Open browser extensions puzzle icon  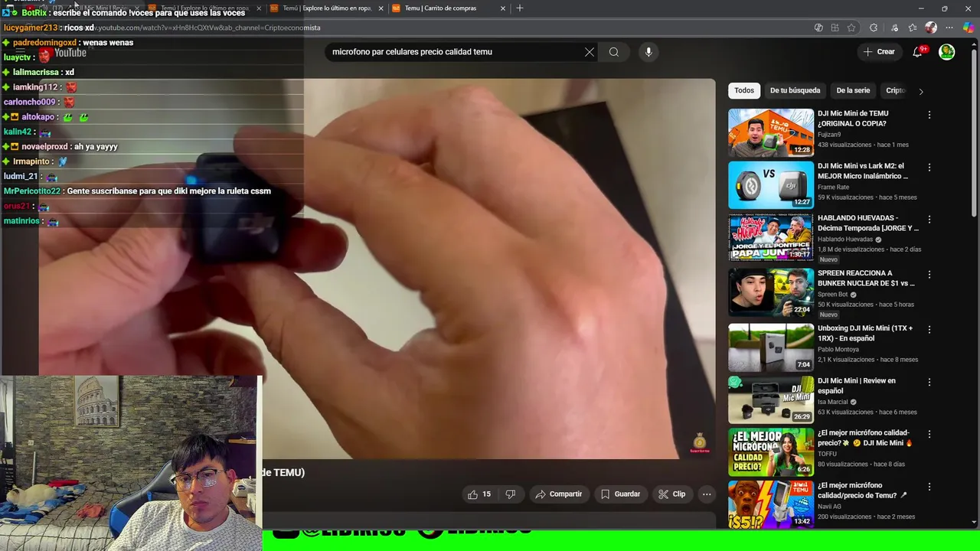tap(874, 28)
